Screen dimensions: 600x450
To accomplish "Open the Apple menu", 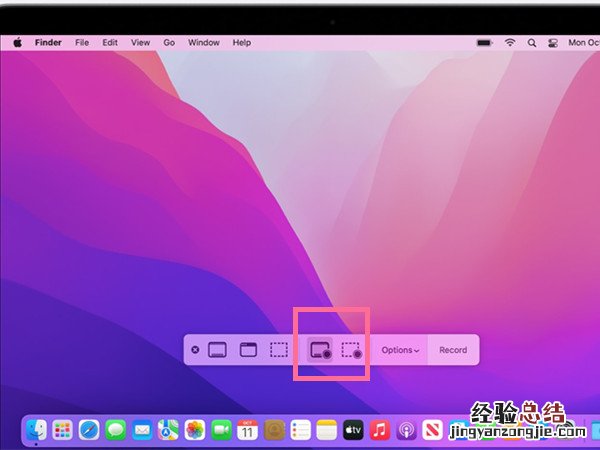I will 18,43.
